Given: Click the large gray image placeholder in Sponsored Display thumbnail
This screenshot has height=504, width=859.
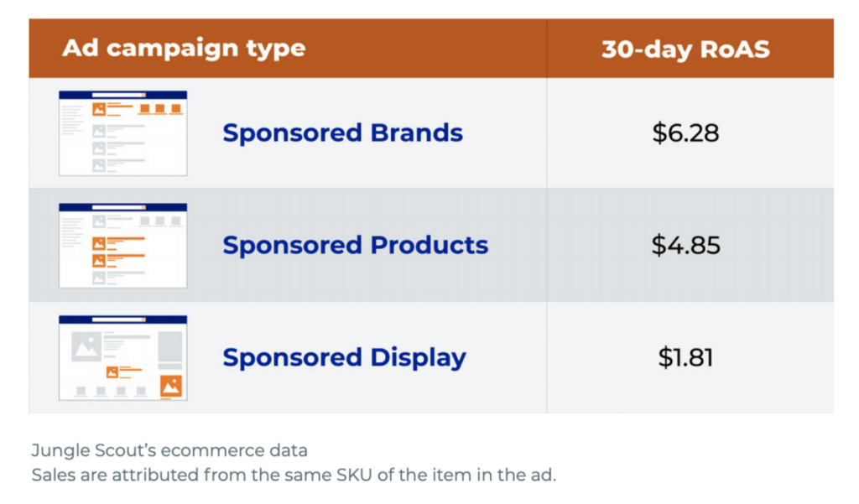Looking at the screenshot, I should pos(86,346).
